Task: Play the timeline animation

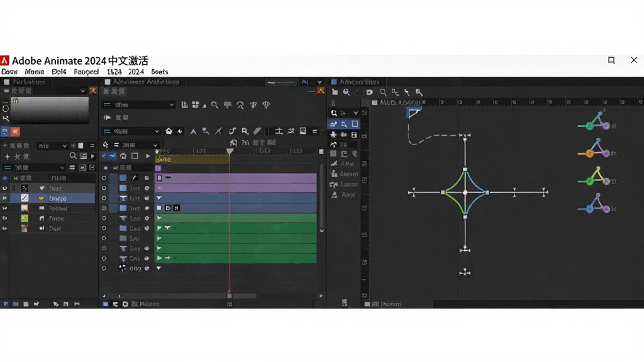Action: [x=148, y=156]
